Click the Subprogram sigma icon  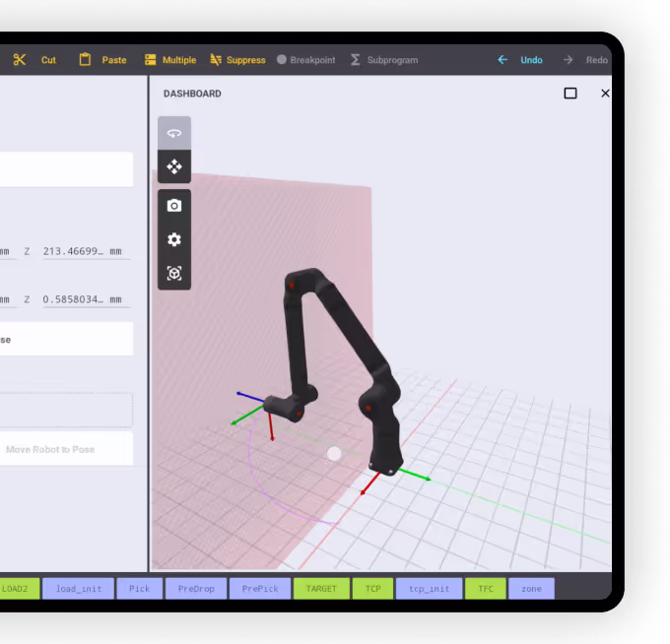tap(355, 60)
